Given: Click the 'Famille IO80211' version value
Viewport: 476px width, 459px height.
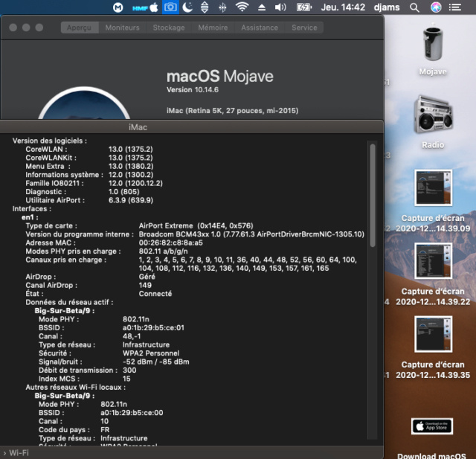Looking at the screenshot, I should coord(135,183).
